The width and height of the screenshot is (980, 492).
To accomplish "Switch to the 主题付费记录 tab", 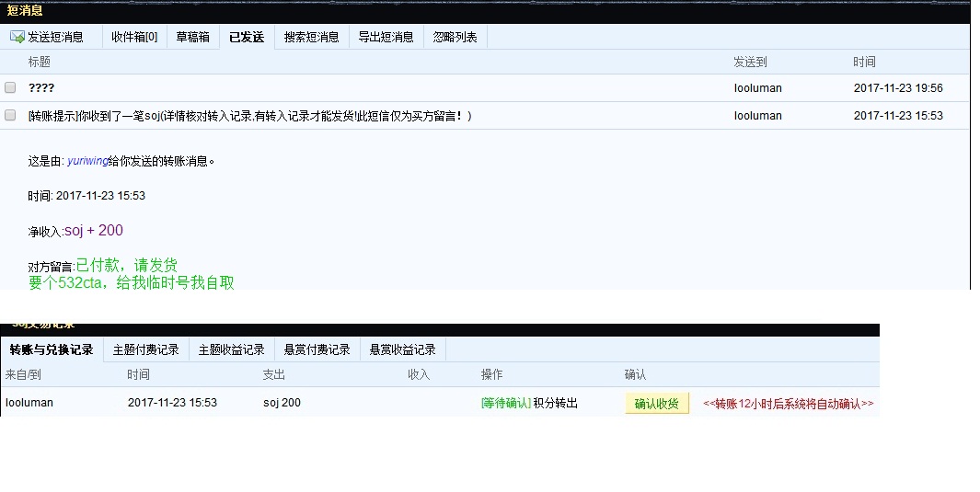I will [145, 350].
